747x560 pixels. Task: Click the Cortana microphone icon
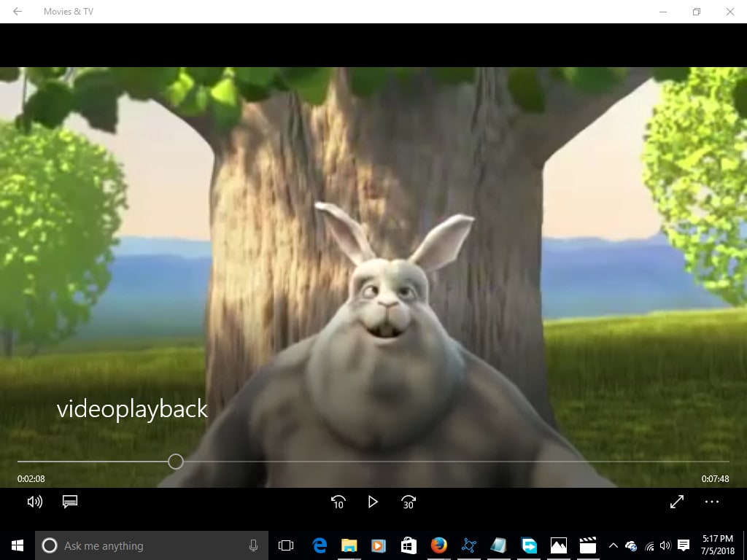[x=253, y=545]
